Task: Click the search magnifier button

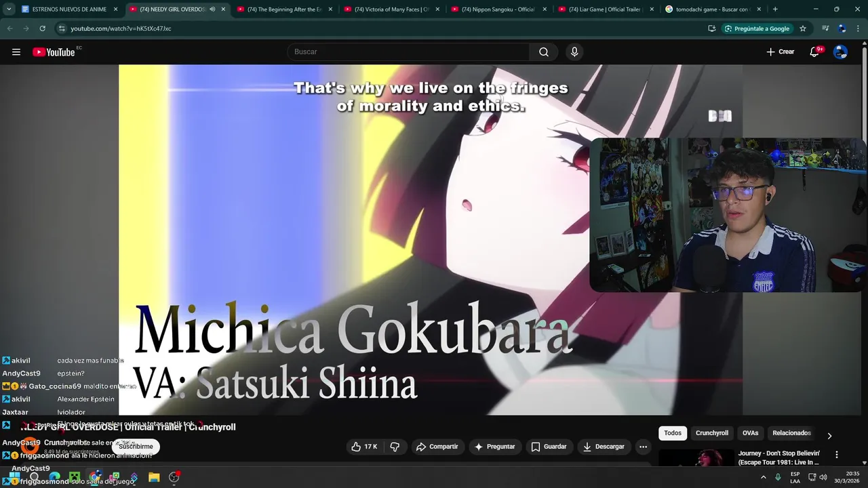Action: pos(544,52)
